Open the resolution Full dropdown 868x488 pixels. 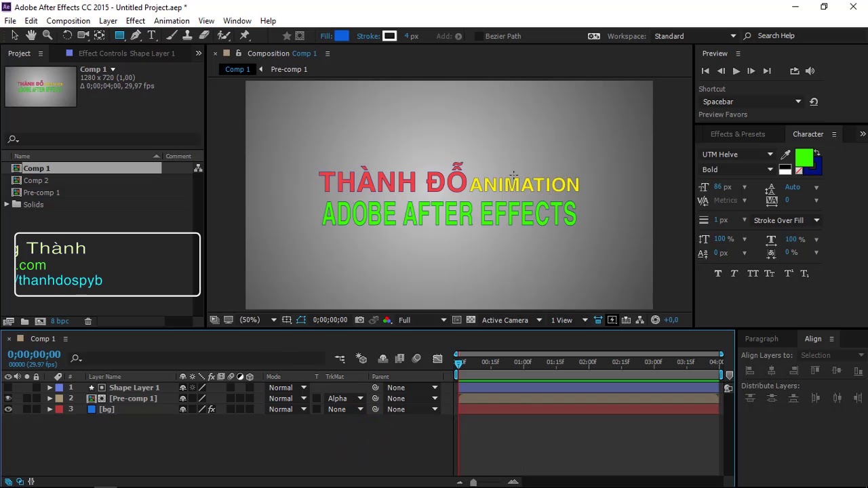[x=422, y=320]
